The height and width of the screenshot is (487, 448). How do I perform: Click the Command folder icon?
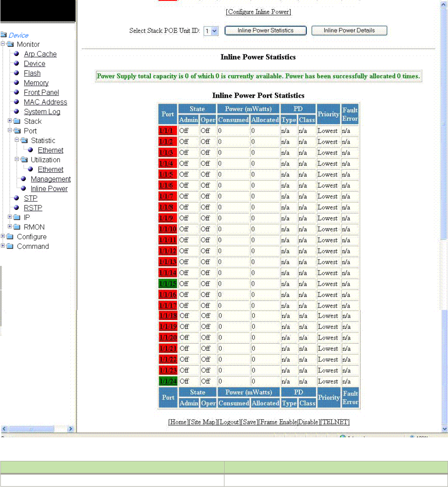pyautogui.click(x=10, y=246)
